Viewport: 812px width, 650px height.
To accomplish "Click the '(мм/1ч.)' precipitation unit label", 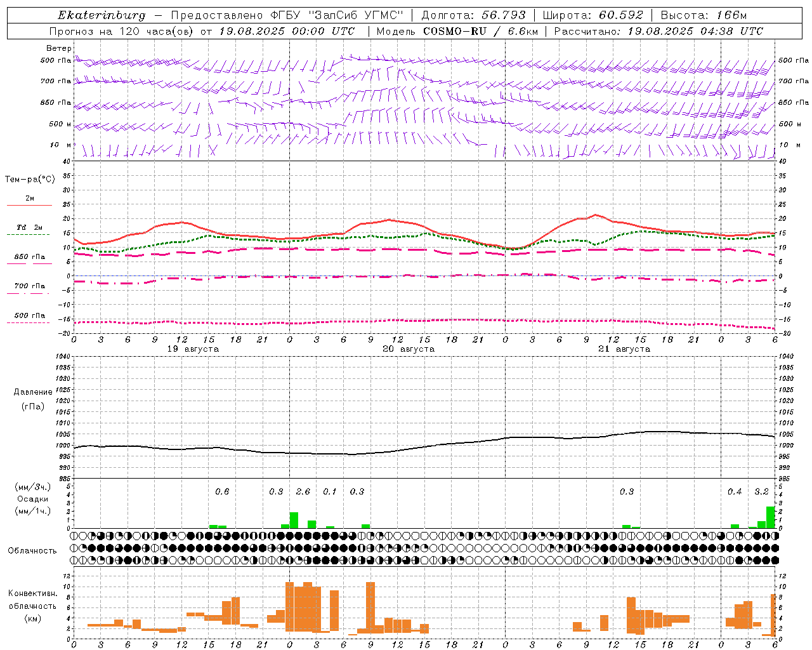I will (x=33, y=511).
